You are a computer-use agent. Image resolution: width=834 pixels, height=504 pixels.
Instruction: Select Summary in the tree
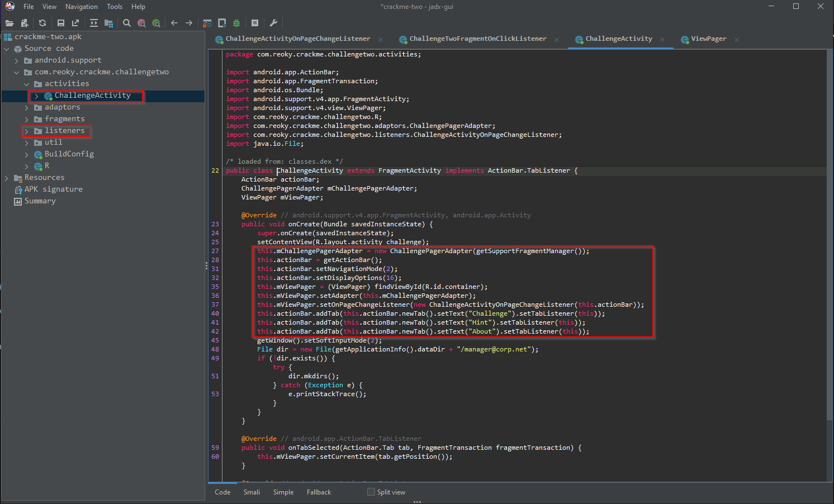(40, 201)
